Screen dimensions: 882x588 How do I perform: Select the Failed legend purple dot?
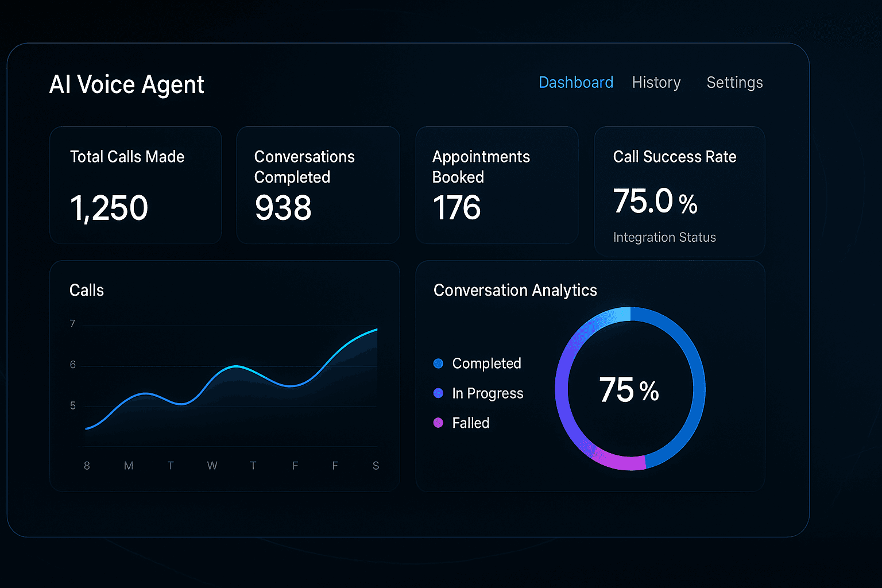[438, 423]
